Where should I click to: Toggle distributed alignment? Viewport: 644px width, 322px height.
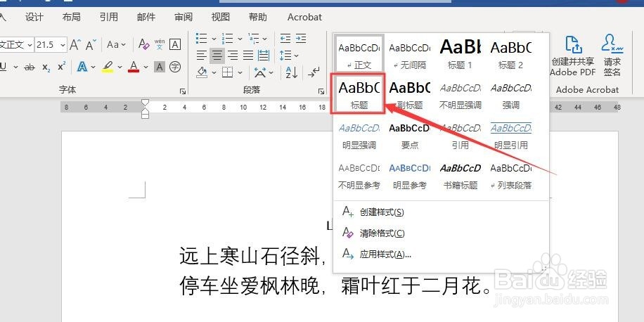pyautogui.click(x=264, y=55)
